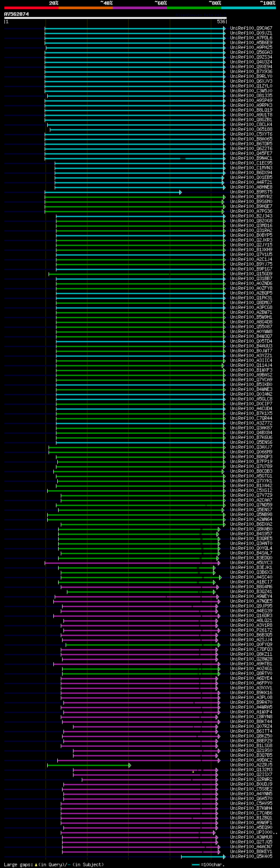The height and width of the screenshot is (868, 280).
Task: Click the short cyan alignment bar for B9MST5
Action: point(113,192)
